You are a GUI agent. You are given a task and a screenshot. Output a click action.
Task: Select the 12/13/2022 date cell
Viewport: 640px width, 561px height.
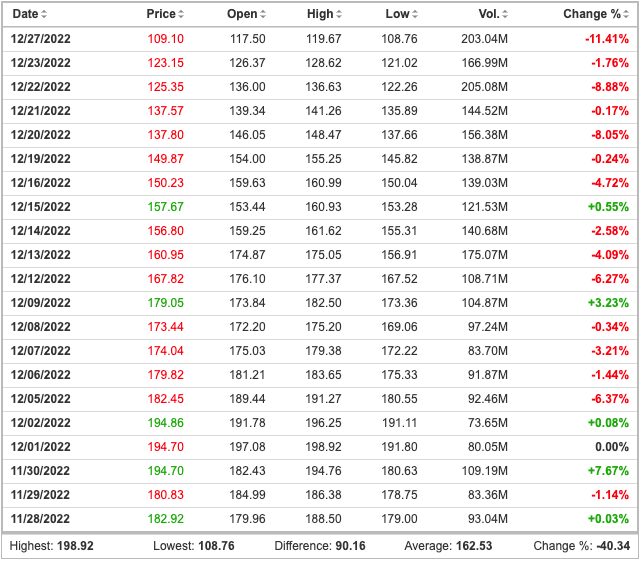40,255
